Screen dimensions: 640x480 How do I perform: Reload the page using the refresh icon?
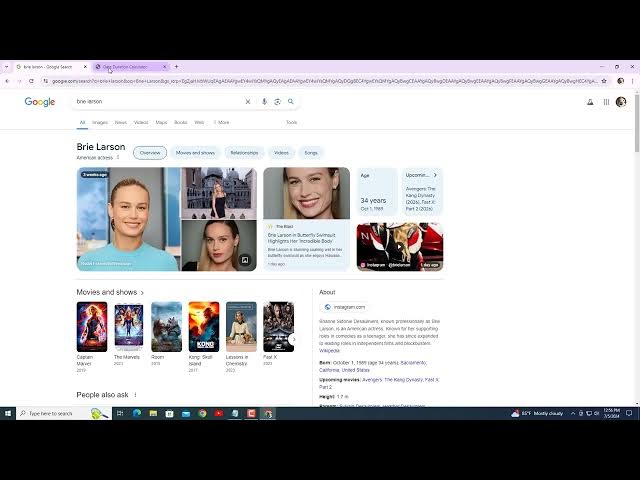pyautogui.click(x=32, y=81)
